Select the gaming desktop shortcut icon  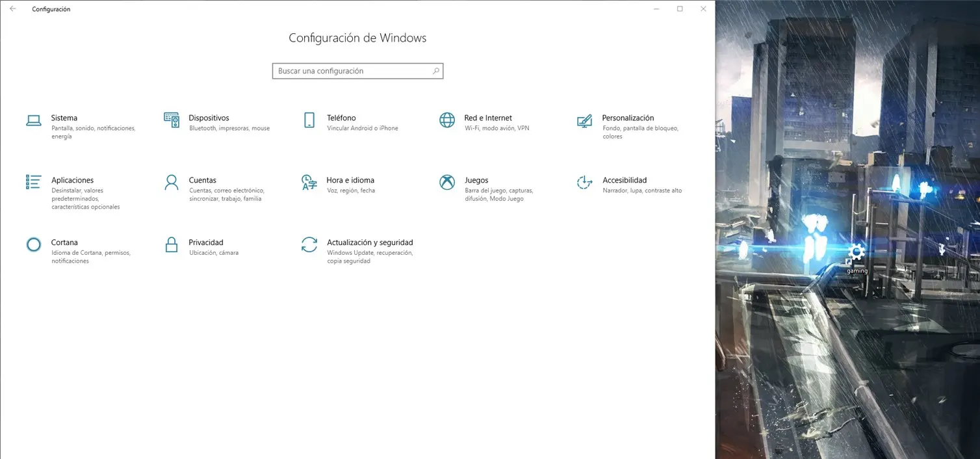tap(857, 252)
